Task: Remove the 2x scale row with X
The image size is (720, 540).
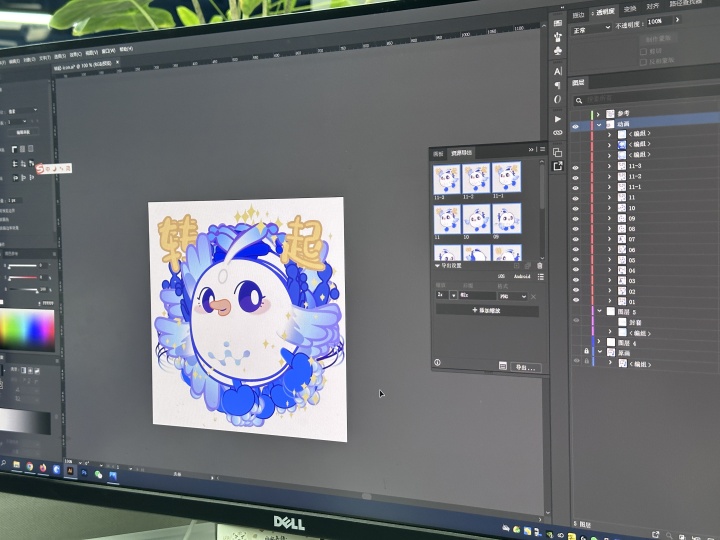Action: pos(534,297)
